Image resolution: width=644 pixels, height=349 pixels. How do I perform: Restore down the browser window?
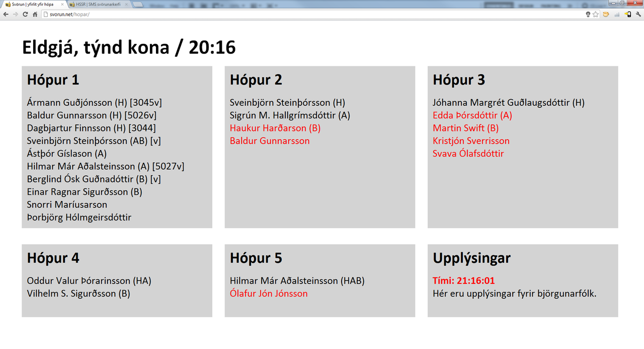coord(623,3)
